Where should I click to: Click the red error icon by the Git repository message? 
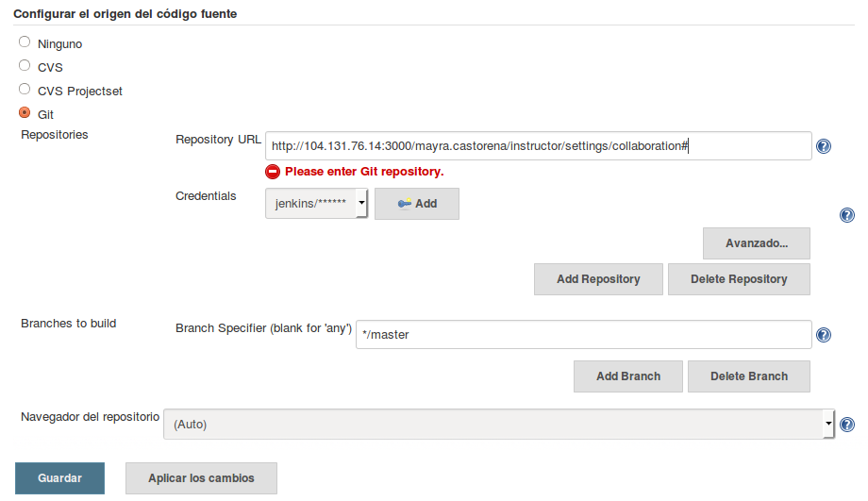coord(273,172)
